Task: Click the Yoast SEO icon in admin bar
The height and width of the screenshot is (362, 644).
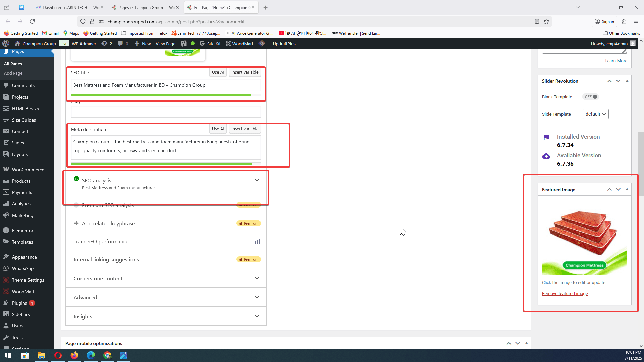Action: 184,44
